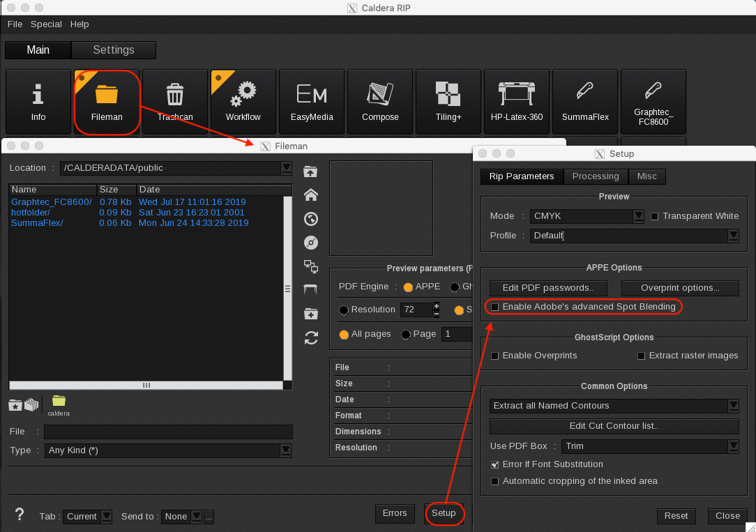Image resolution: width=756 pixels, height=532 pixels.
Task: Open the SummaFlex cutter module
Action: (584, 101)
